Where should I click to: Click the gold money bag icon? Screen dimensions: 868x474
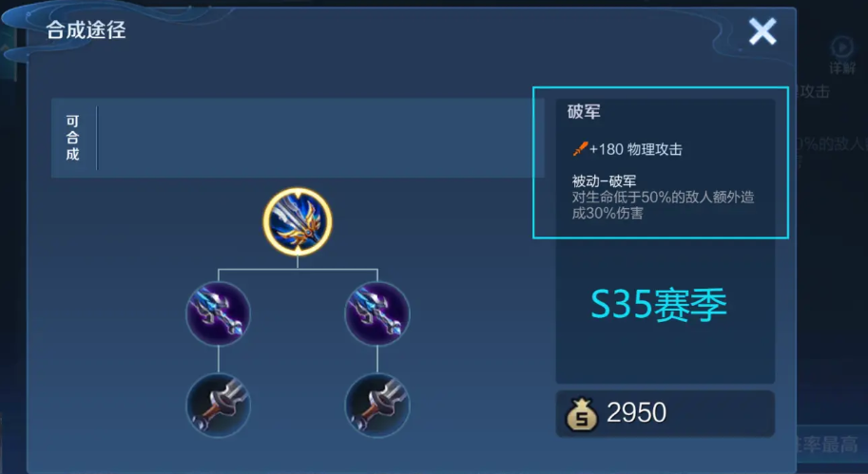[581, 414]
